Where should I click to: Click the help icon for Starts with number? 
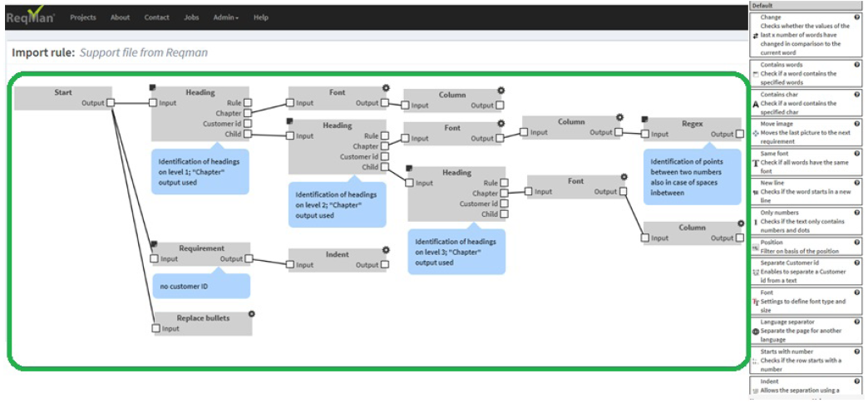click(857, 351)
